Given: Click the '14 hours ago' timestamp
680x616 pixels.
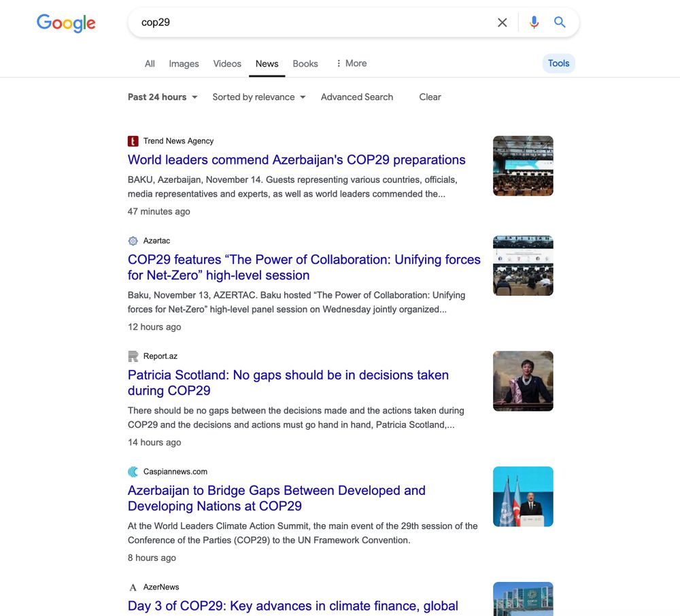Looking at the screenshot, I should 154,442.
